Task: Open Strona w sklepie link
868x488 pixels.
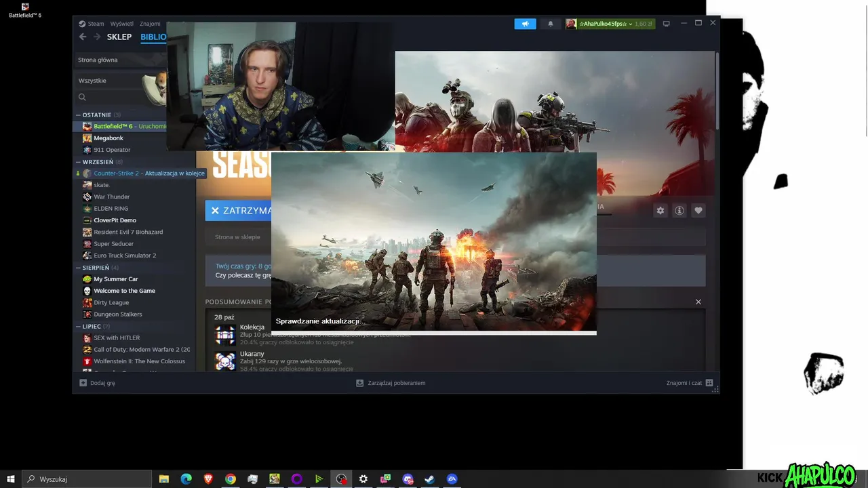Action: pyautogui.click(x=237, y=237)
